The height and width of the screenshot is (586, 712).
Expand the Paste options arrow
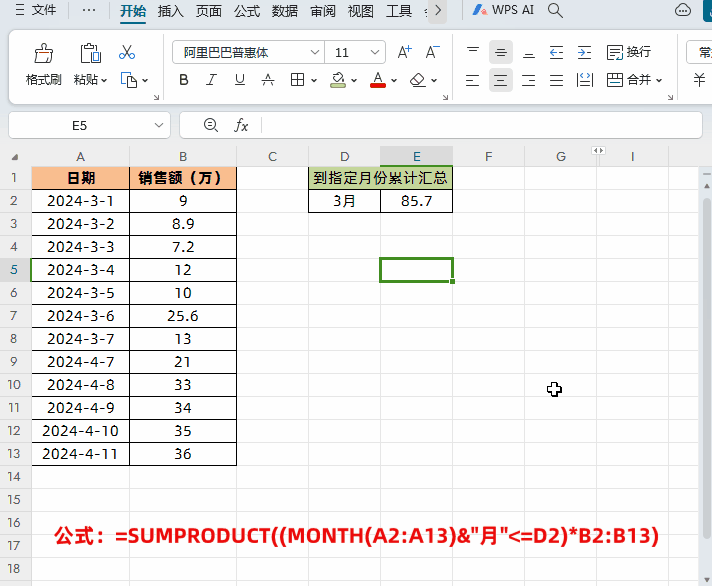104,80
